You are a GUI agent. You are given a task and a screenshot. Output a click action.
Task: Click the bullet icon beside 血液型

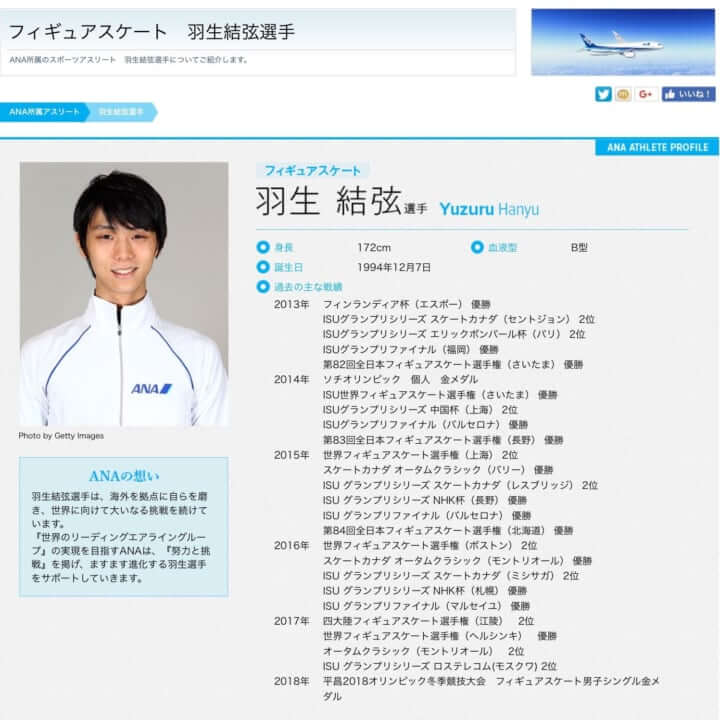point(477,247)
